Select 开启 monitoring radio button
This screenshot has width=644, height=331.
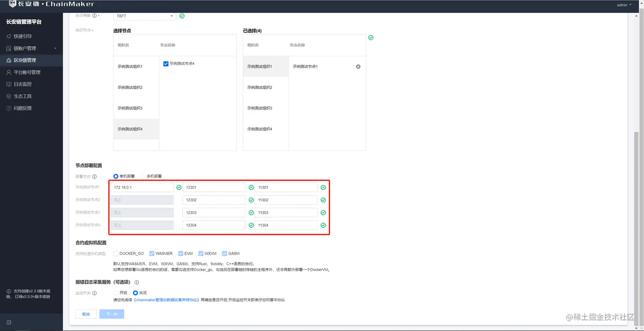coord(116,293)
